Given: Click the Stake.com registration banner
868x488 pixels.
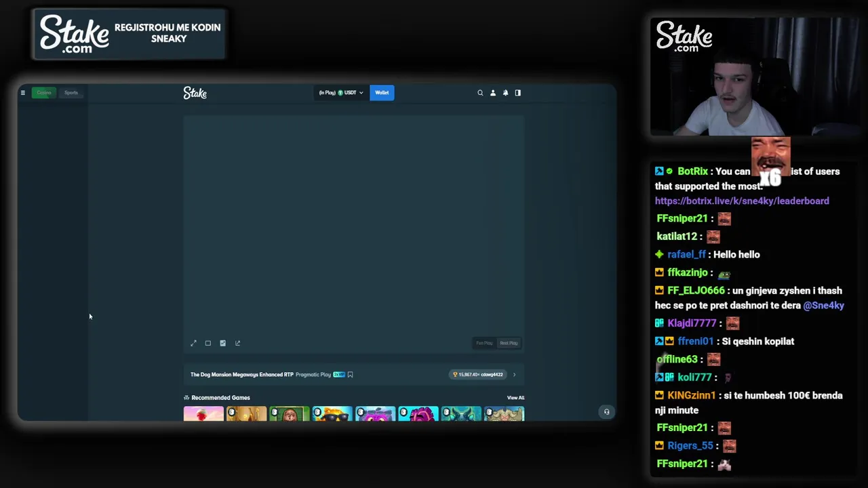Looking at the screenshot, I should coord(129,34).
